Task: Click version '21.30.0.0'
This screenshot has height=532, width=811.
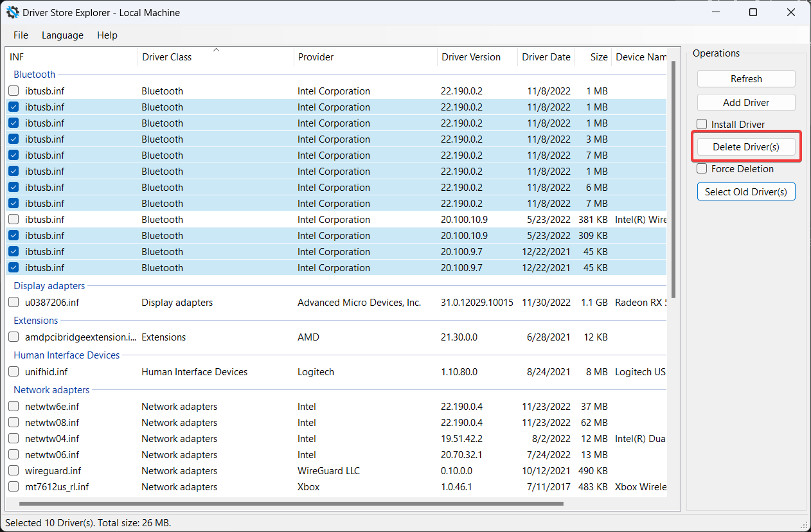Action: [x=461, y=337]
